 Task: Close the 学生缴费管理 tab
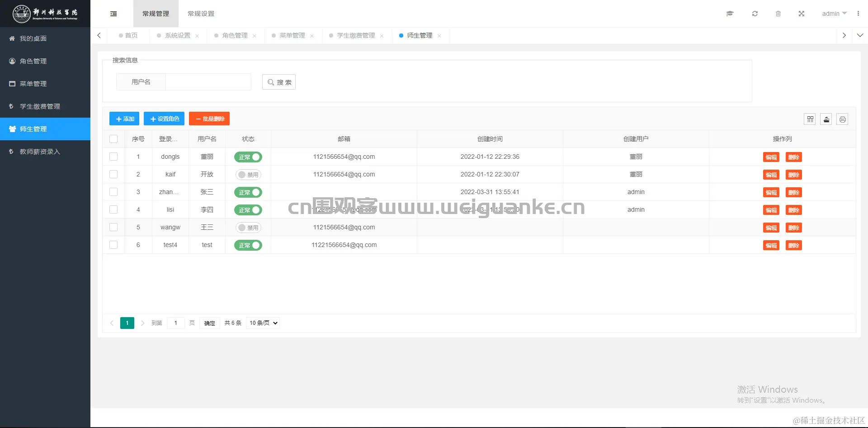click(x=382, y=36)
